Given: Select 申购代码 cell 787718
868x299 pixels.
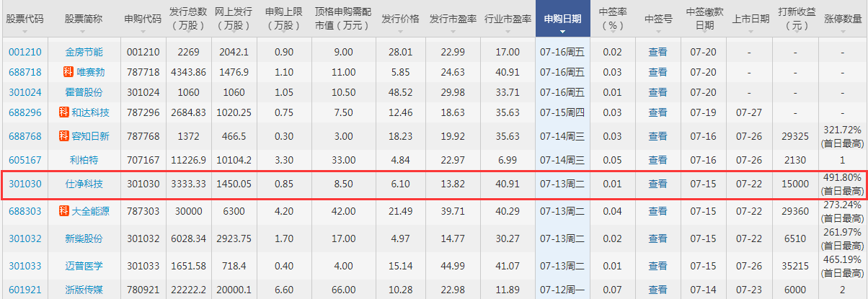Looking at the screenshot, I should [143, 72].
